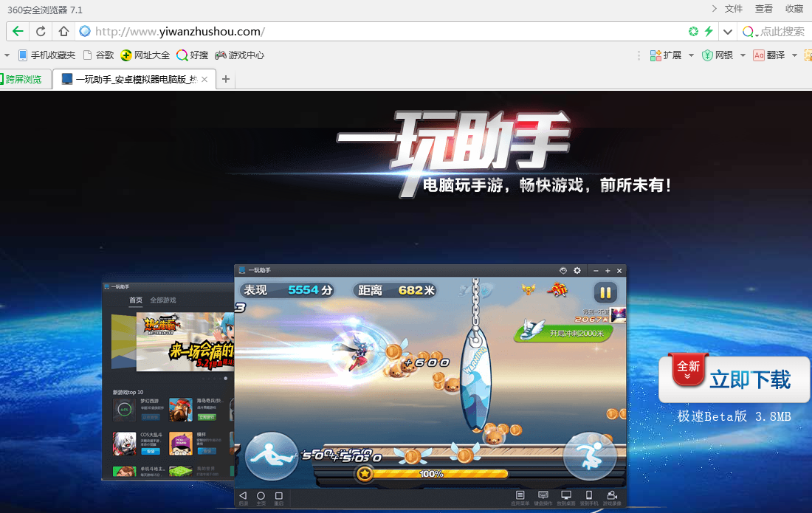This screenshot has height=513, width=812.
Task: Click the slide action button in game
Action: (272, 456)
